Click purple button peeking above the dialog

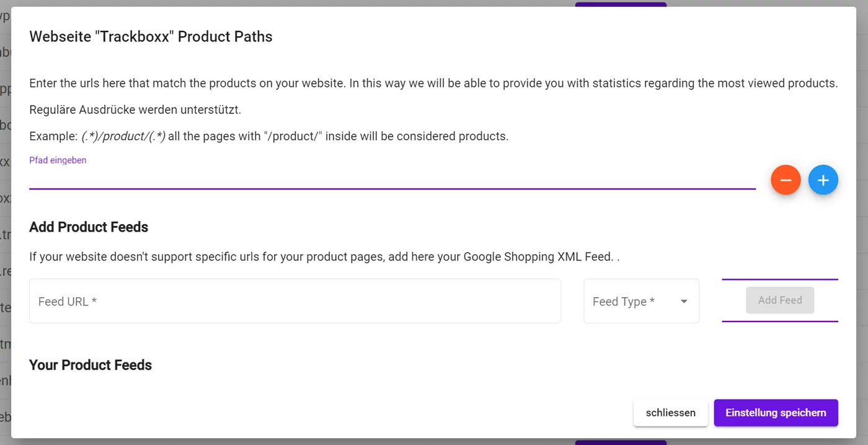[x=621, y=4]
